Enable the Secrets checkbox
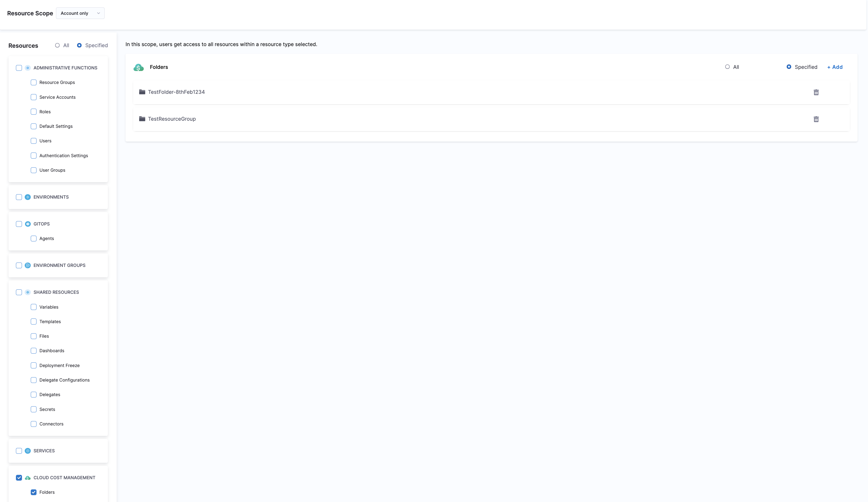The height and width of the screenshot is (502, 868). point(33,409)
